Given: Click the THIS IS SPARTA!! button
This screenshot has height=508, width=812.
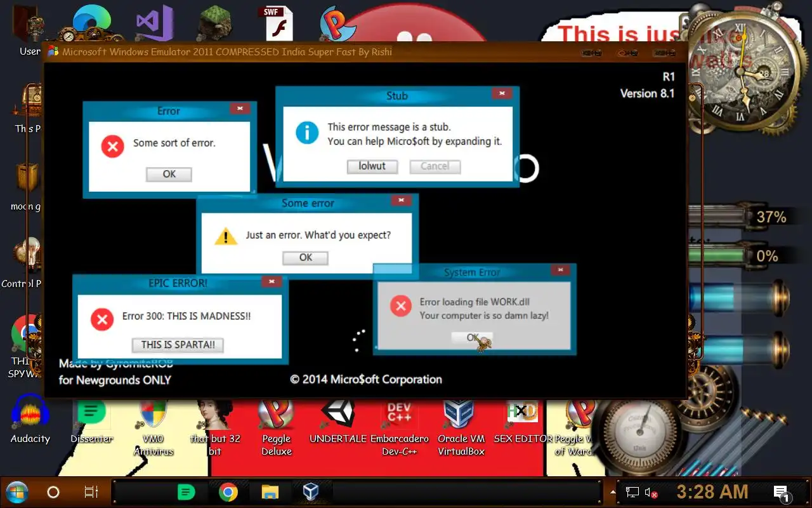Looking at the screenshot, I should [178, 345].
